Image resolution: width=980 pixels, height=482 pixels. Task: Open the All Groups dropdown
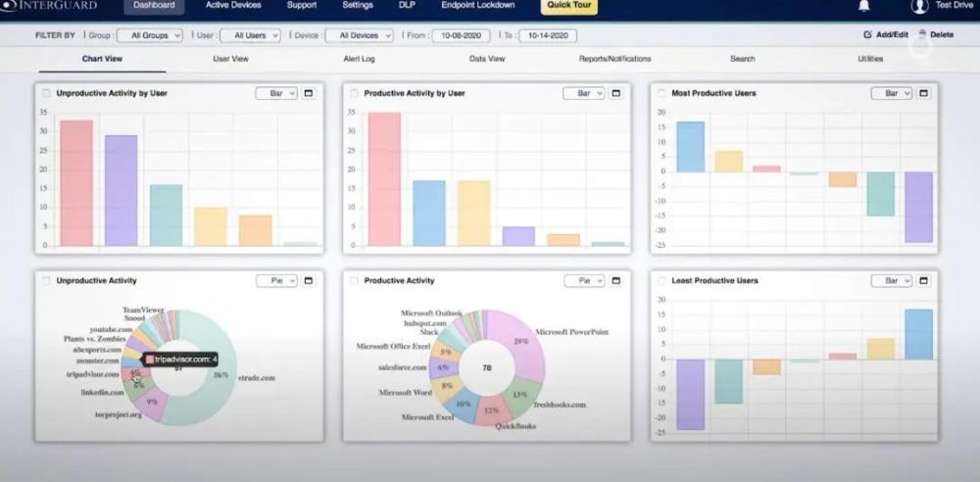(x=150, y=35)
